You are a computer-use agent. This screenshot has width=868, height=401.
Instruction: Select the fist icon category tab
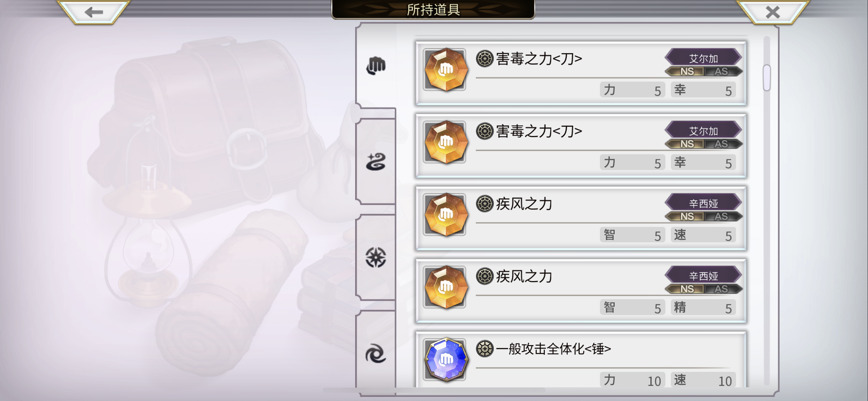click(x=376, y=65)
